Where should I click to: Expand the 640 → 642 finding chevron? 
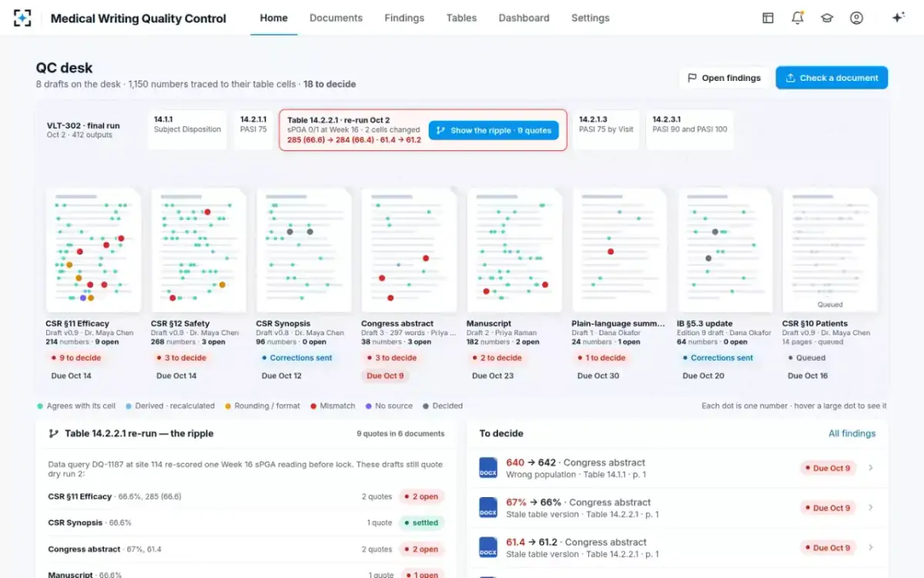click(871, 468)
